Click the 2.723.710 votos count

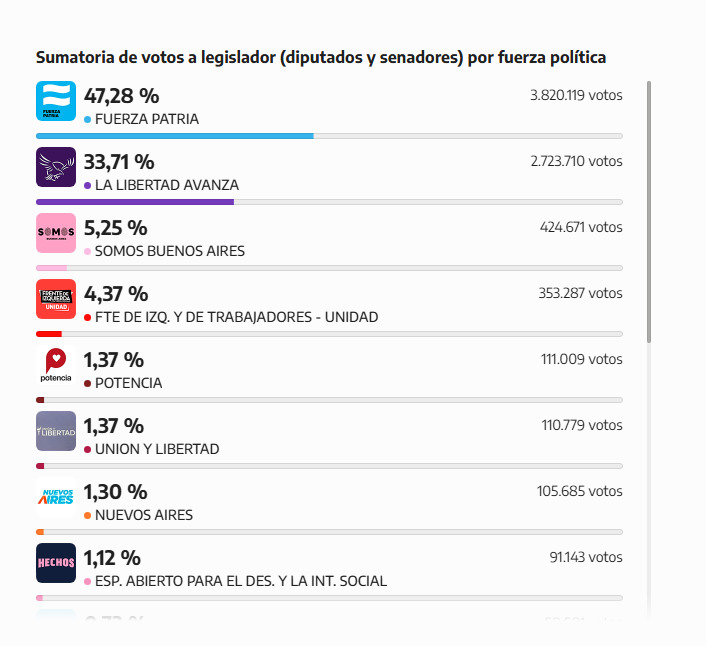pos(576,161)
